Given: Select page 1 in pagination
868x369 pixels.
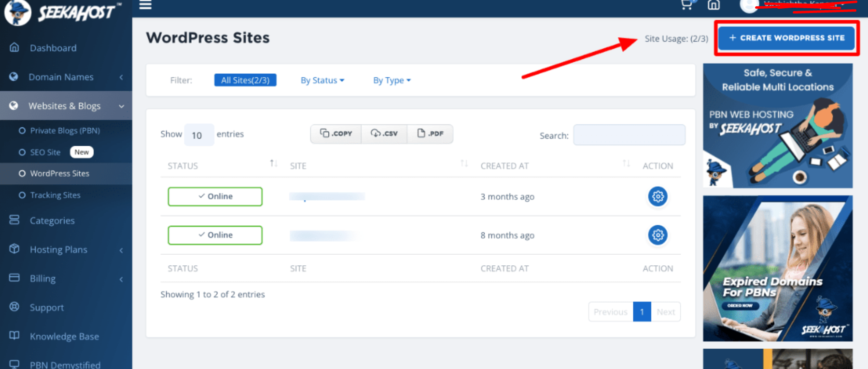Looking at the screenshot, I should (x=642, y=312).
